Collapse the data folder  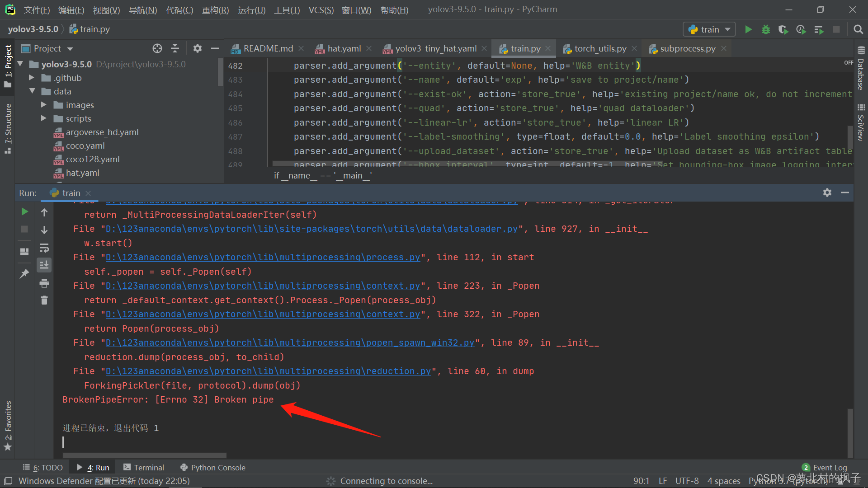[32, 91]
